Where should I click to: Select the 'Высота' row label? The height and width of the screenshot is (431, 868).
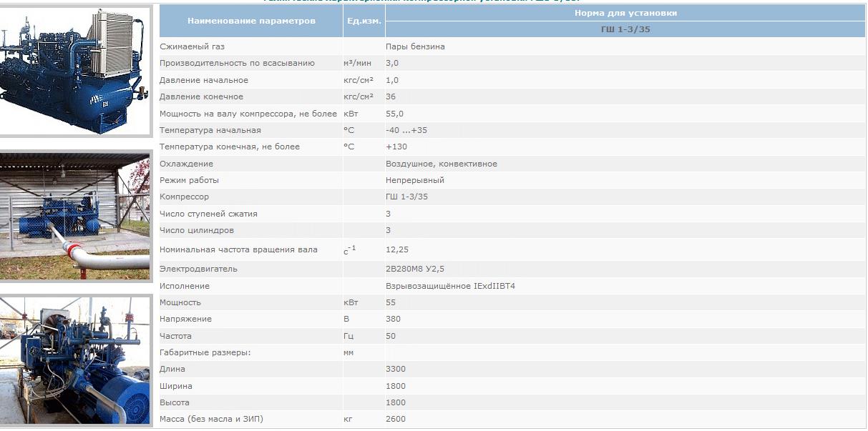coord(175,402)
